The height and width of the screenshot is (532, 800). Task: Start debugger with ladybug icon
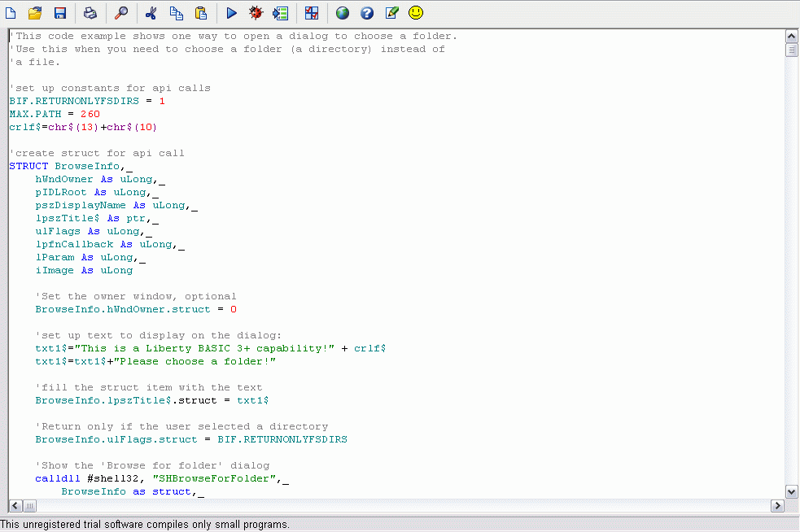pyautogui.click(x=256, y=13)
